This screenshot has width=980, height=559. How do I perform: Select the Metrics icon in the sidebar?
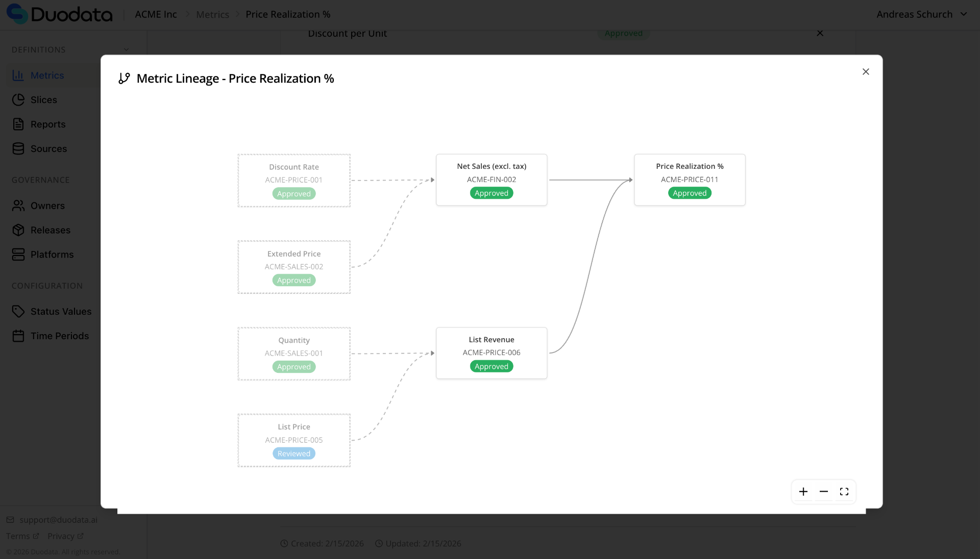coord(18,75)
